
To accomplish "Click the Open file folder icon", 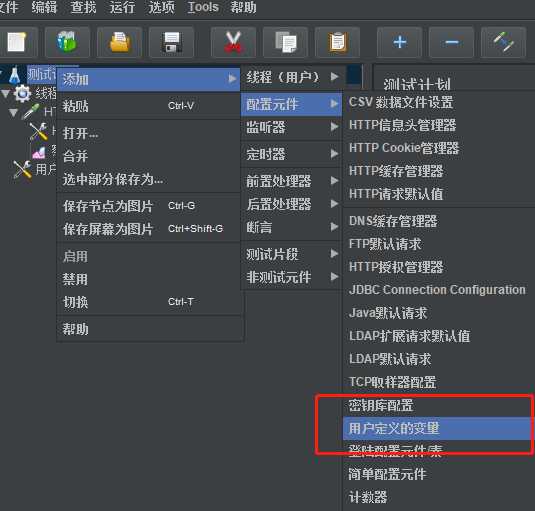I will 119,42.
